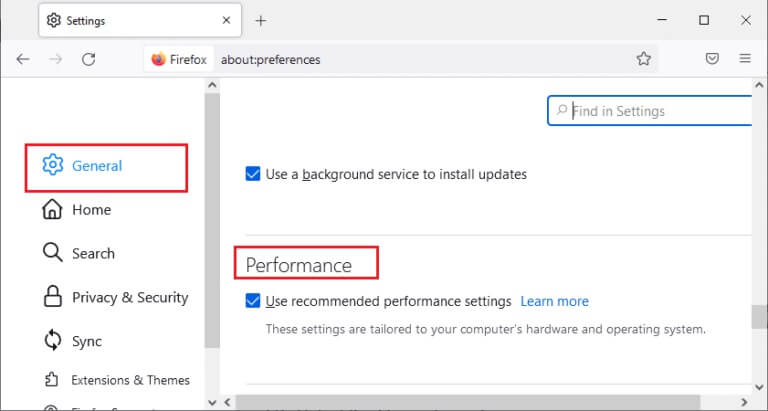Open a new tab with the plus icon

pos(261,20)
